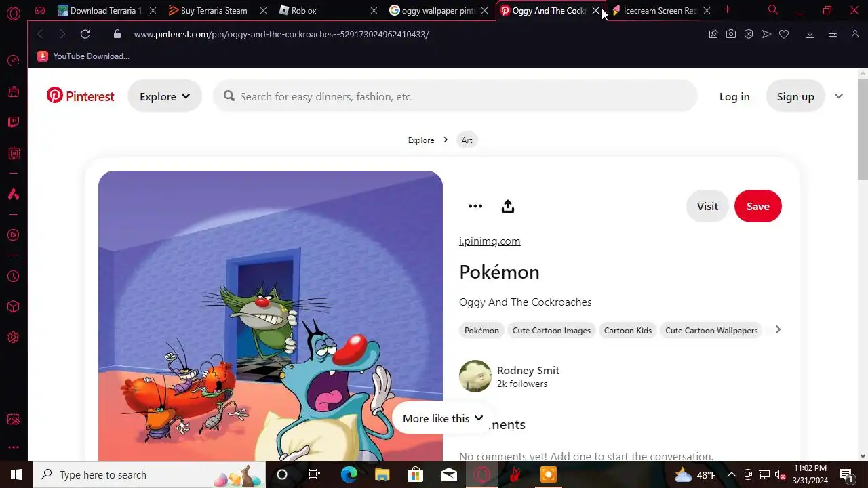The width and height of the screenshot is (868, 488).
Task: Open the Player icon in sidebar
Action: pos(14,235)
